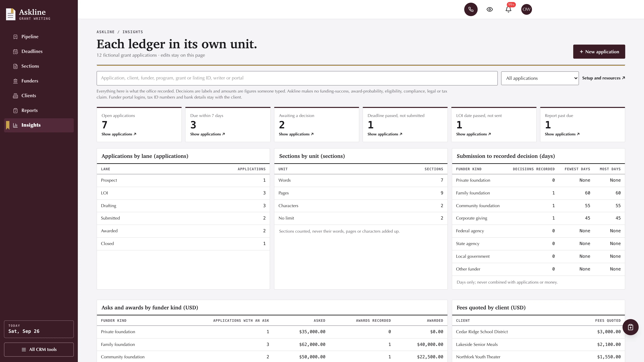
Task: Open the All CRM tools menu
Action: pyautogui.click(x=39, y=349)
